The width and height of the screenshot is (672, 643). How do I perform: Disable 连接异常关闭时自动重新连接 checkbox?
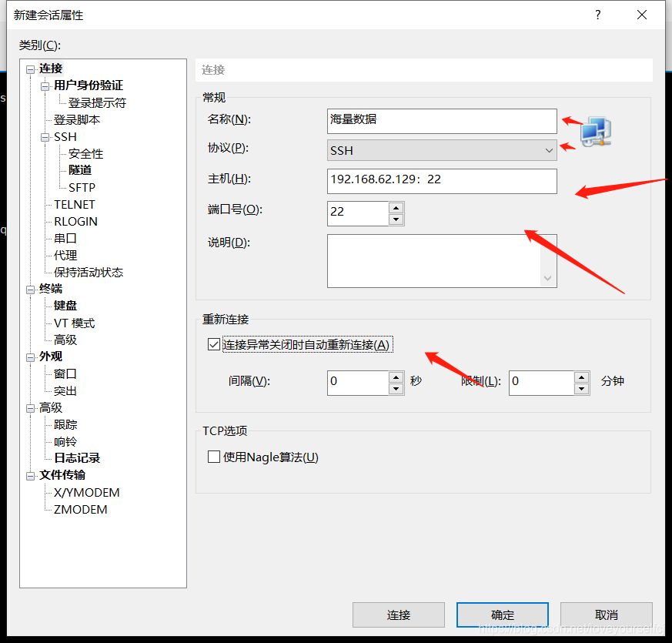[213, 344]
